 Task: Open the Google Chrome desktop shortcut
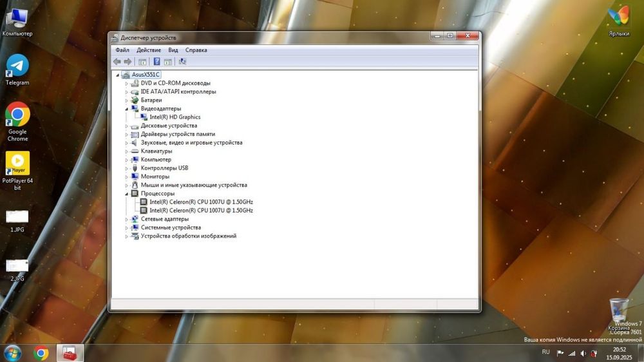point(17,122)
